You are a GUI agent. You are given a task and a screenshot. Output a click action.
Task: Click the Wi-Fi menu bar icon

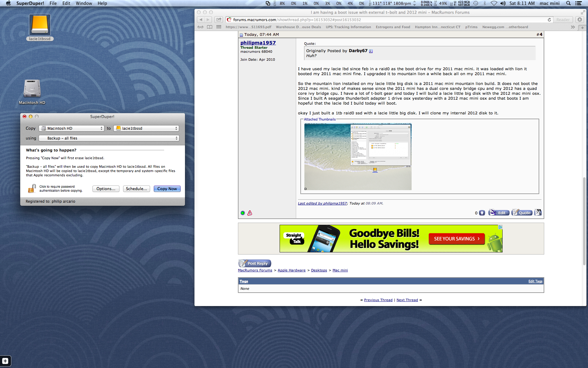coord(494,3)
